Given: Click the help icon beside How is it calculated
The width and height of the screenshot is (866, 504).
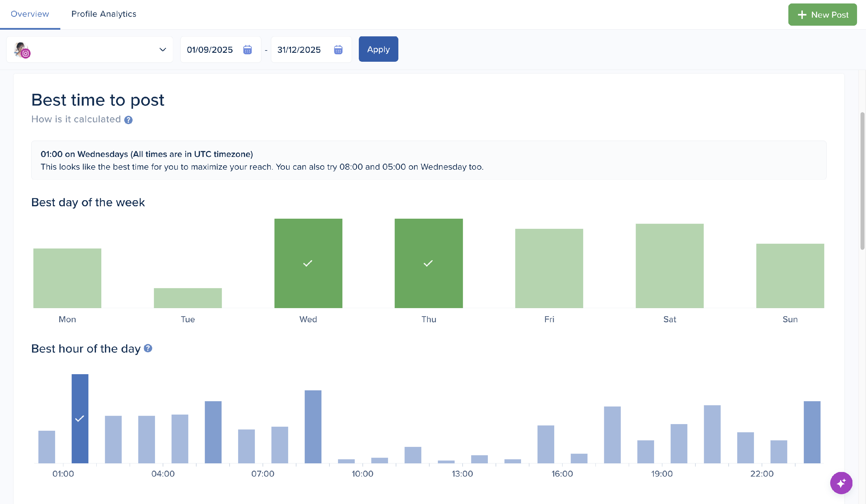Looking at the screenshot, I should tap(128, 120).
